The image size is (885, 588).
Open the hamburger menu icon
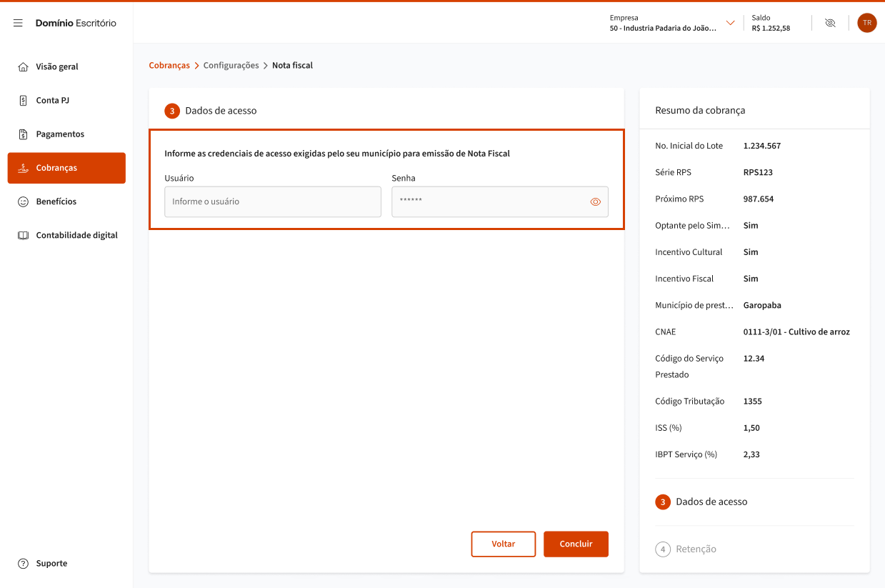pos(18,23)
